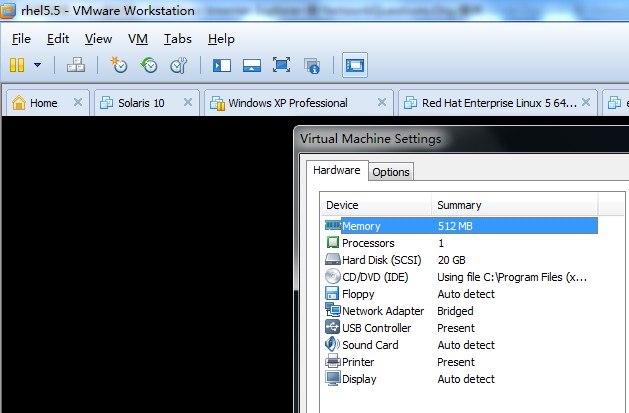This screenshot has height=413, width=629.
Task: Select the Hard Disk (SCSI) row
Action: (461, 260)
